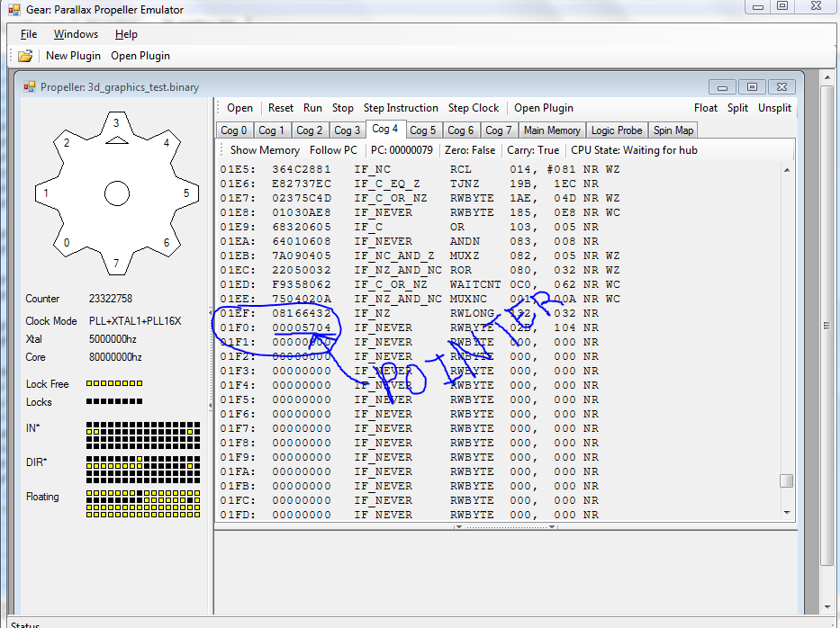Click the open folder icon in toolbar
This screenshot has width=840, height=628.
pos(25,56)
